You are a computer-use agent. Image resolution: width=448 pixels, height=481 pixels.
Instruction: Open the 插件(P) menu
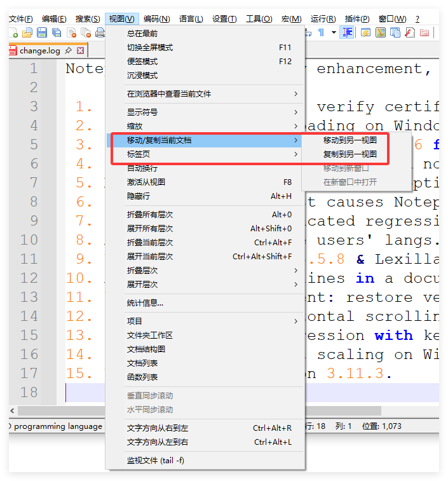(x=357, y=19)
